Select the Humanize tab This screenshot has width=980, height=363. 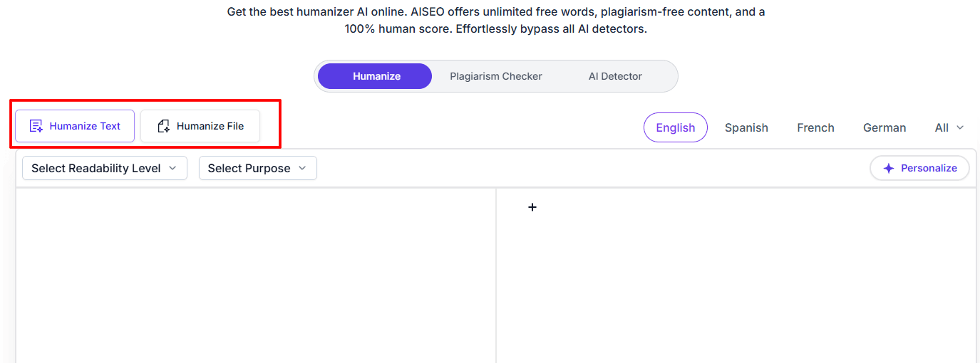pos(376,76)
